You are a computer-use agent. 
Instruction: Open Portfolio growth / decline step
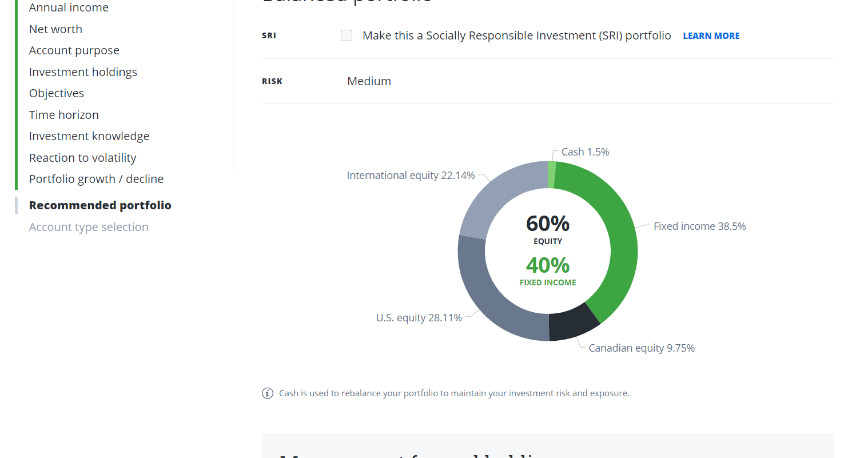(x=96, y=179)
